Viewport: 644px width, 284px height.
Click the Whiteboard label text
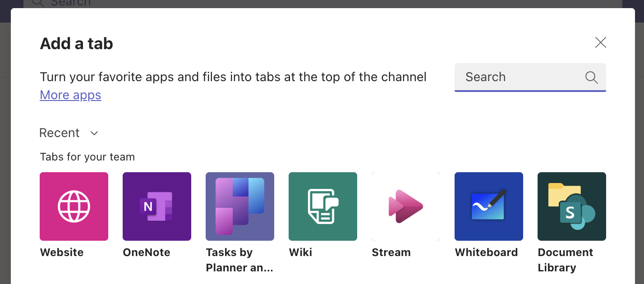point(486,252)
